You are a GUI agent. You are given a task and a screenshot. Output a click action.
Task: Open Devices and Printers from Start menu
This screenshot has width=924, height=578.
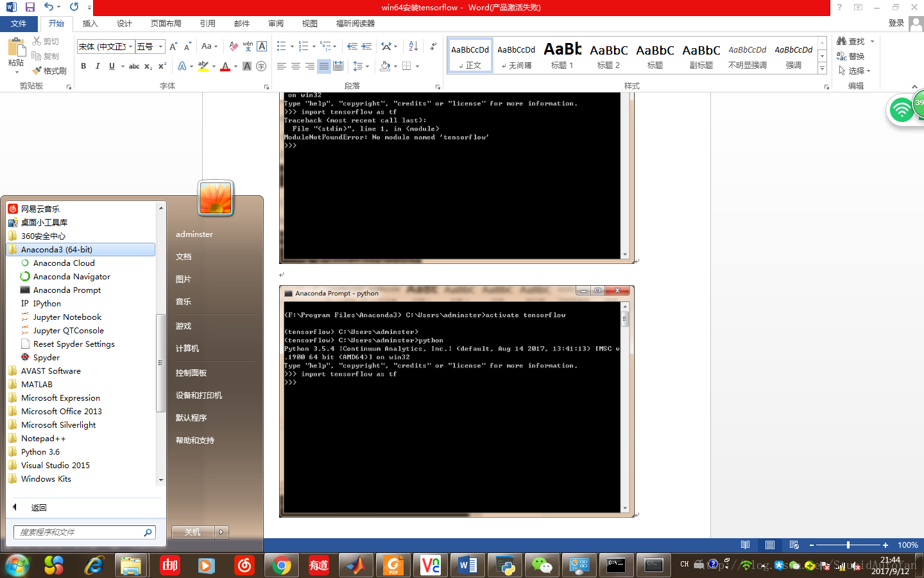click(x=199, y=395)
